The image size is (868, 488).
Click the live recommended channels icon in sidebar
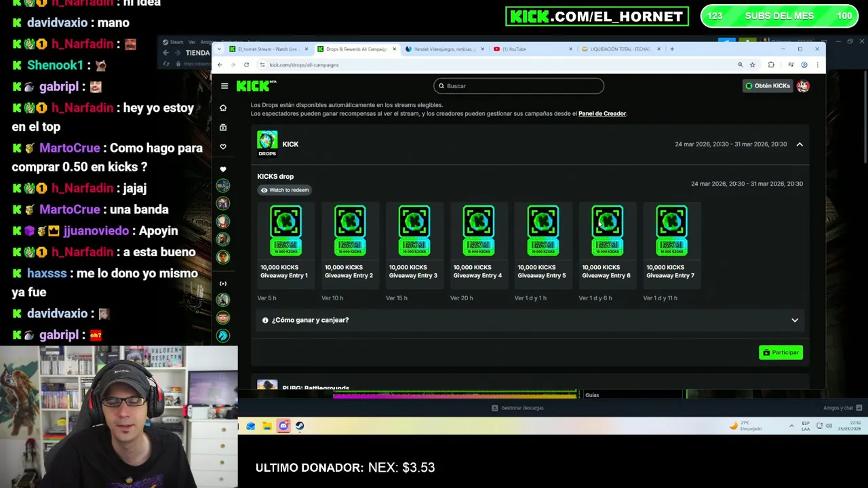point(223,283)
